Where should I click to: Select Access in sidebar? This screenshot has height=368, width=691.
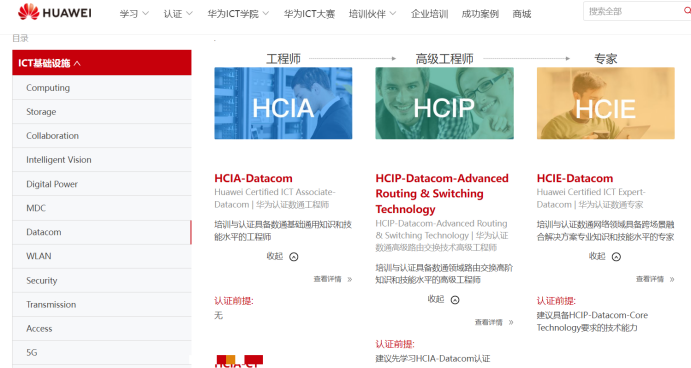(x=102, y=328)
